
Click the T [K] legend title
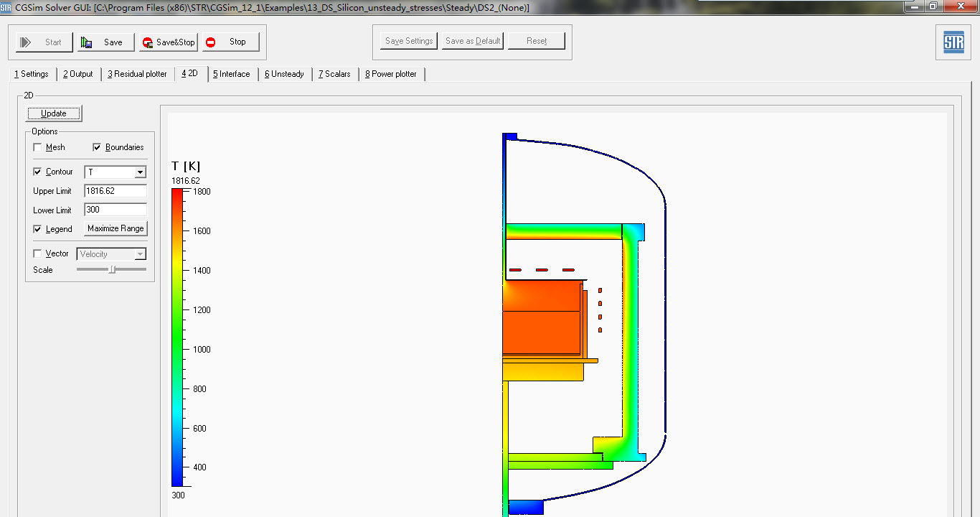click(186, 166)
